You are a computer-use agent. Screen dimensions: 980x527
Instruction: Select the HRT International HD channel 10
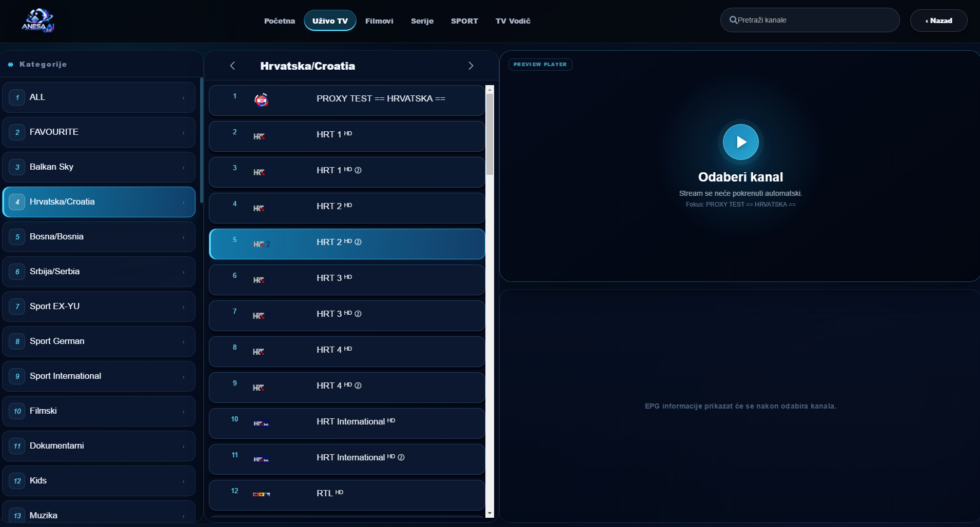[x=347, y=423]
